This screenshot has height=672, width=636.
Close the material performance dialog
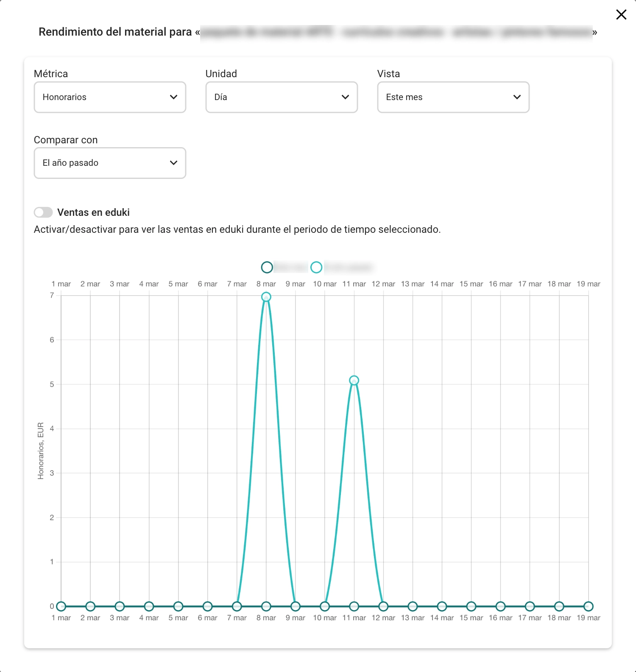coord(621,15)
